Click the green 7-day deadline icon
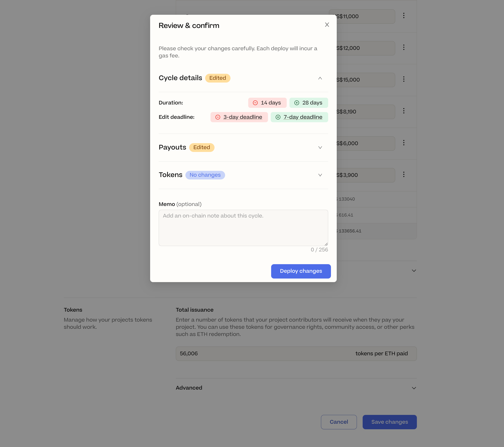Viewport: 504px width, 447px height. pos(278,116)
